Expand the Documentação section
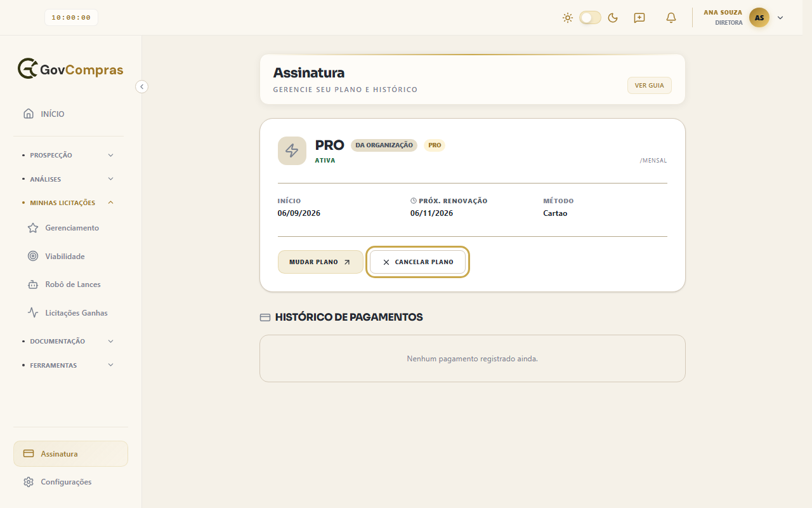 click(69, 341)
